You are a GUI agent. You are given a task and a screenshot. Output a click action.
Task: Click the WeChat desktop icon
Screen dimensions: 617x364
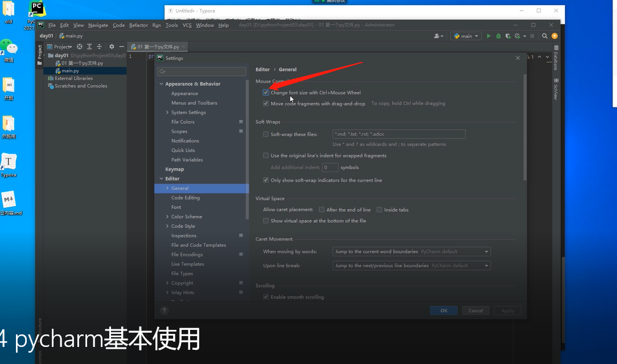point(9,50)
